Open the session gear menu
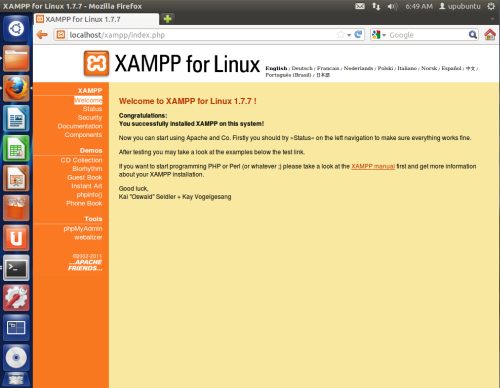The width and height of the screenshot is (500, 388). click(x=491, y=6)
